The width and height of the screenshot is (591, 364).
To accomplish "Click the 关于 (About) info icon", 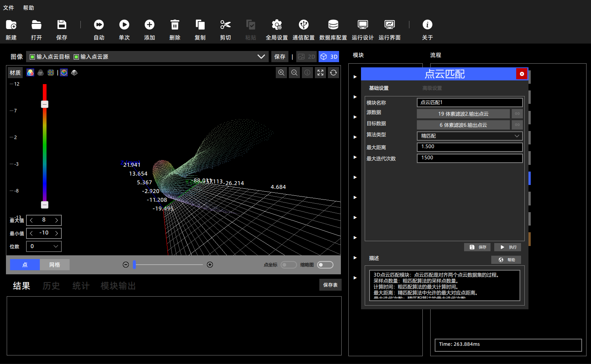I will pos(428,25).
